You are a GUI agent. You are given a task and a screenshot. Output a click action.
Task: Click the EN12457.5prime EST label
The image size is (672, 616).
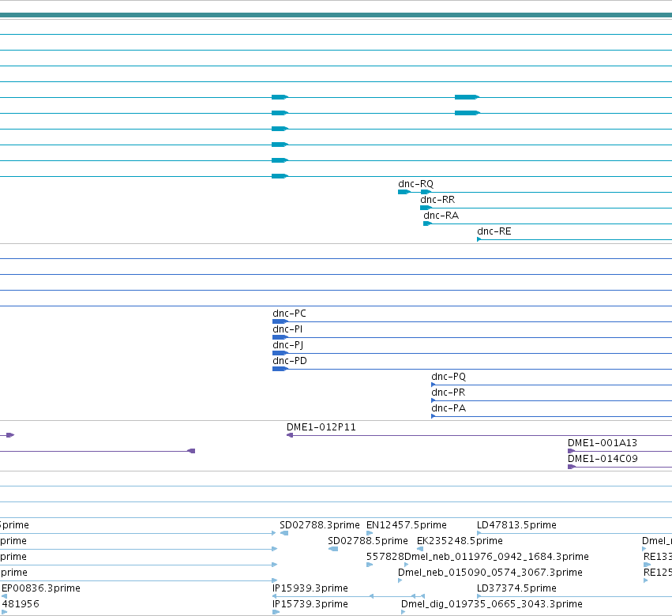407,525
